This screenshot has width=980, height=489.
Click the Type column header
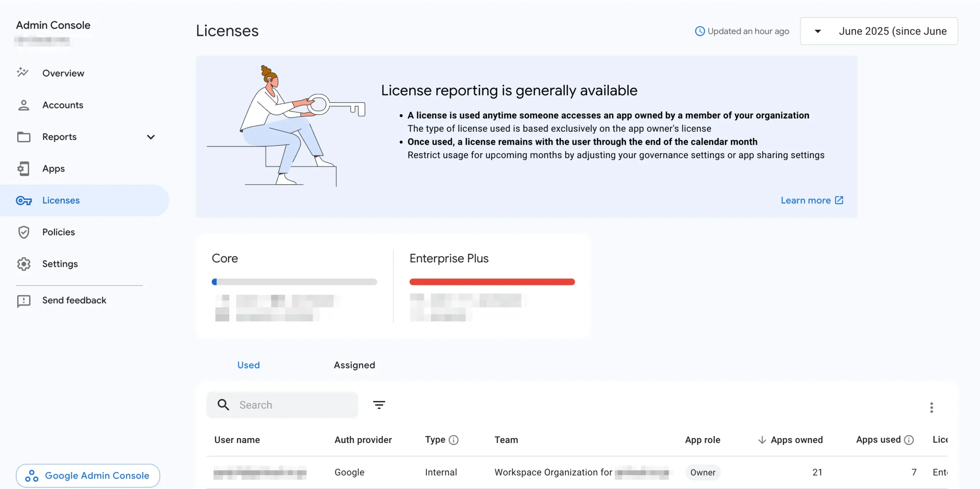435,440
